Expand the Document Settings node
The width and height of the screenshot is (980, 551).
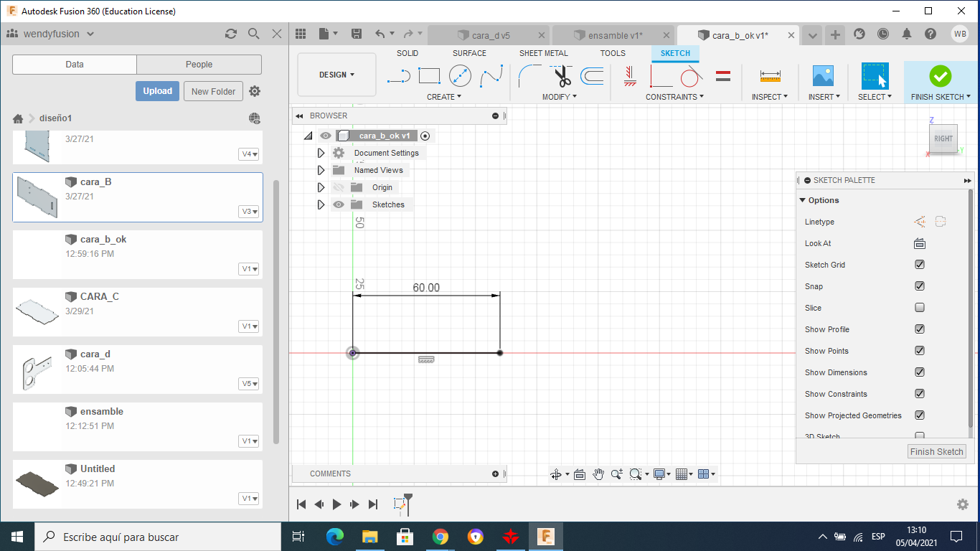(321, 153)
